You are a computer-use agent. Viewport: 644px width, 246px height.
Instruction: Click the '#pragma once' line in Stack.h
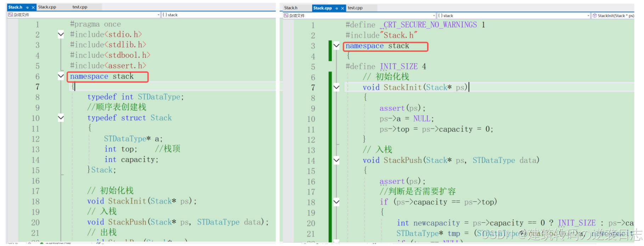click(95, 24)
